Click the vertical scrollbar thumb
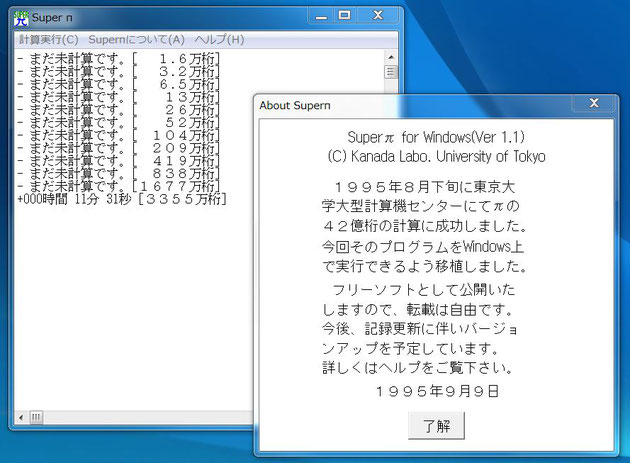 [x=391, y=72]
